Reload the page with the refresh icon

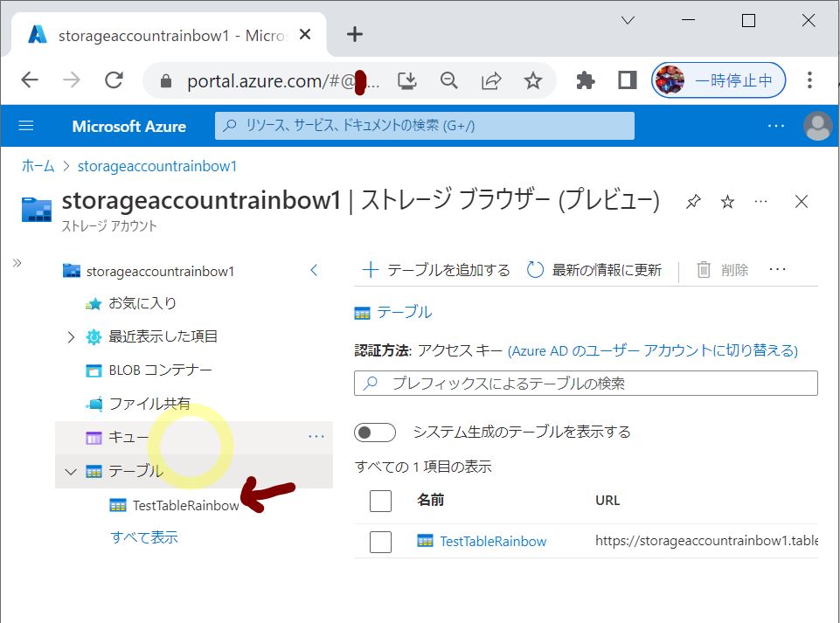114,80
